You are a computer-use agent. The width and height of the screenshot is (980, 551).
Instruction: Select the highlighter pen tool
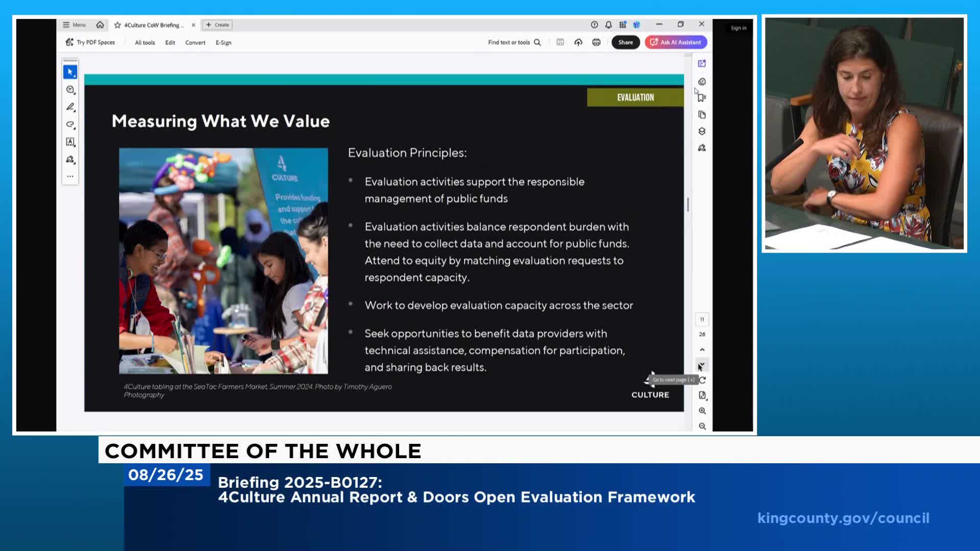coord(70,107)
